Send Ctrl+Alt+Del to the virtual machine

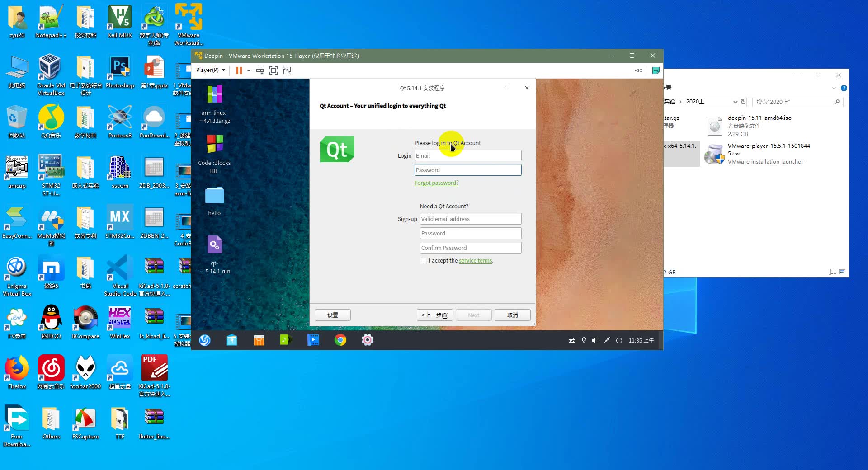(x=259, y=70)
